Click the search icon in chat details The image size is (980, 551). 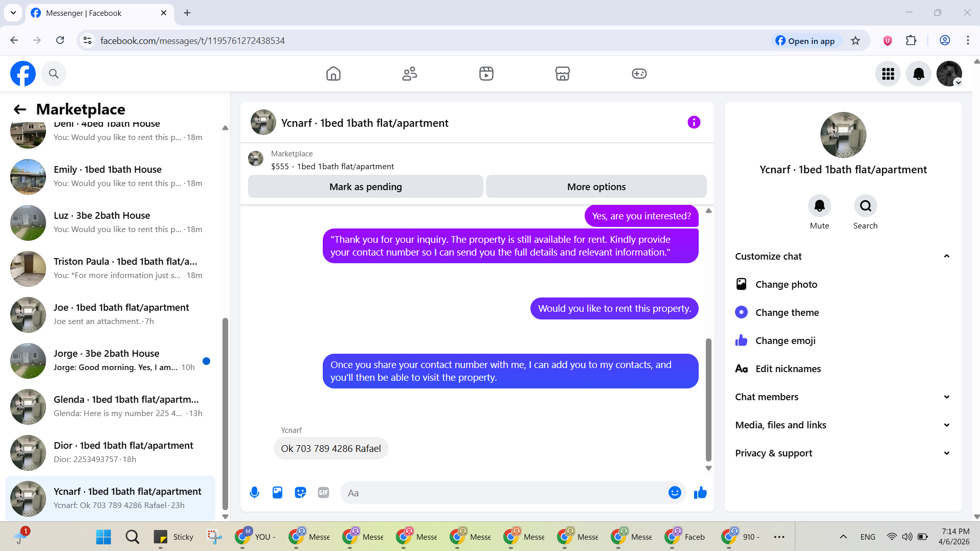coord(865,206)
